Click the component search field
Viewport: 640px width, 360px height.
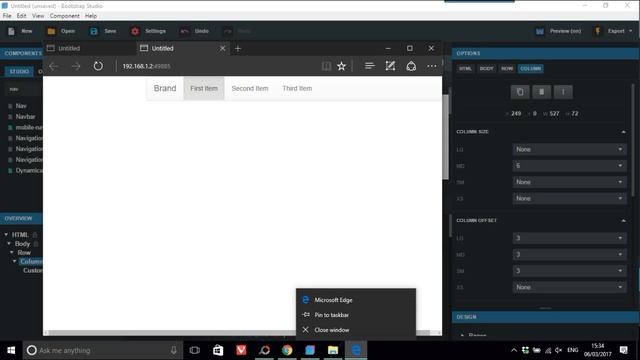click(24, 89)
